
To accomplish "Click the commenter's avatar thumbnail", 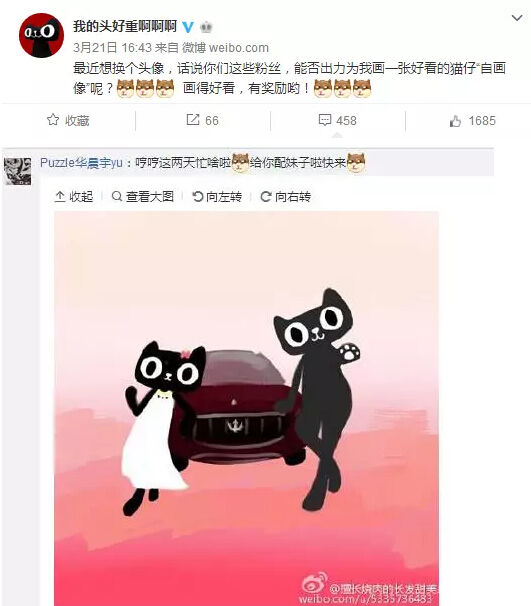I will (17, 171).
